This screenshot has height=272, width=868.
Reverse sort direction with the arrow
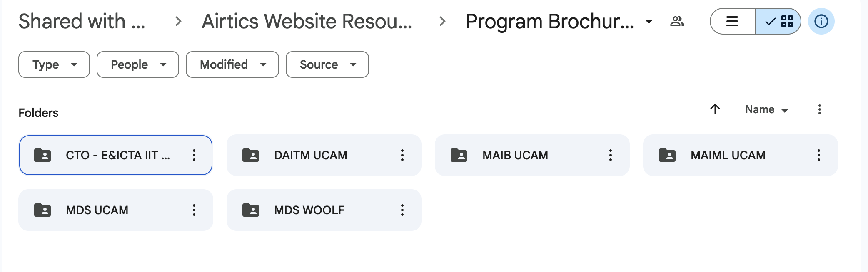[x=715, y=109]
